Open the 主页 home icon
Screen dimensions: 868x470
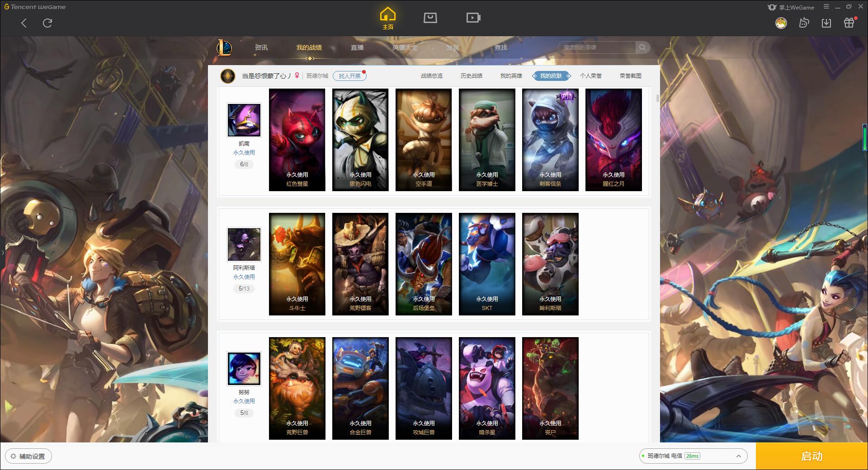pos(387,19)
